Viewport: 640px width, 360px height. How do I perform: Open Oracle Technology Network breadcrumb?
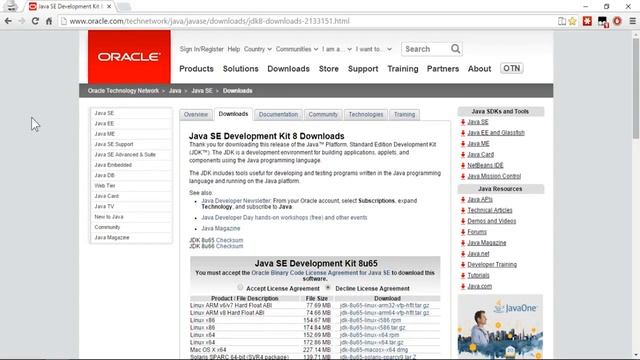(x=123, y=91)
